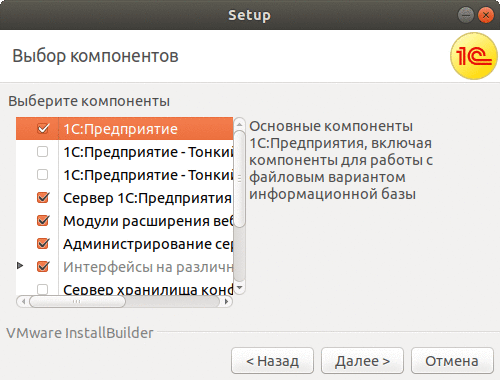
Task: Click the vertical scrollbar thumb
Action: (239, 180)
